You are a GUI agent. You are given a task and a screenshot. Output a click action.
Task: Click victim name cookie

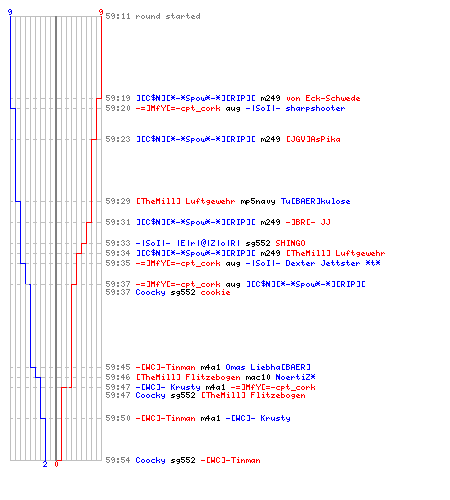[x=215, y=292]
